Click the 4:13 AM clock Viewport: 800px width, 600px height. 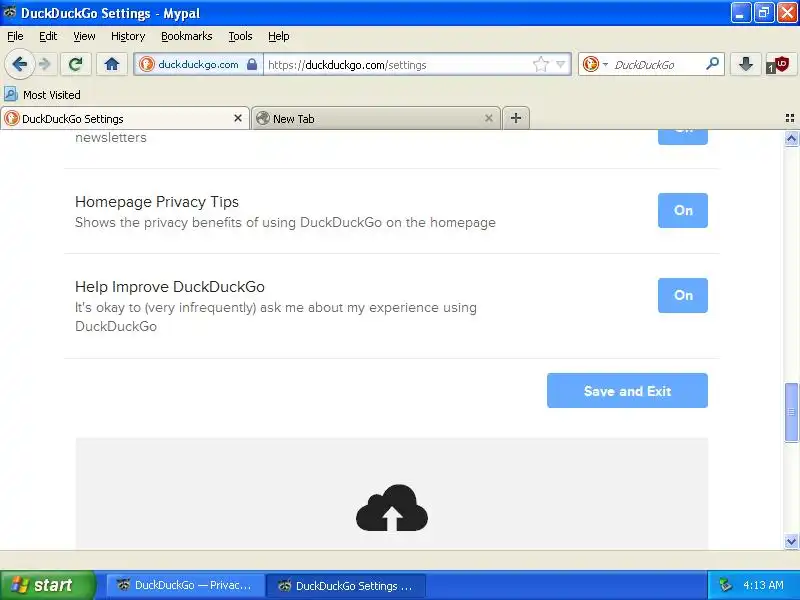pos(763,585)
